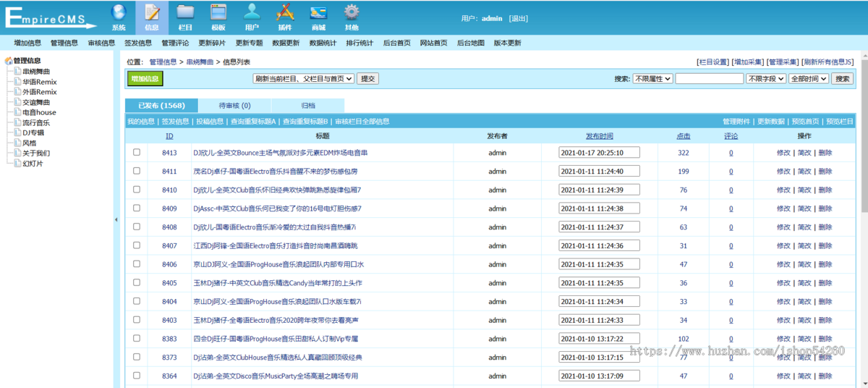The image size is (868, 388).
Task: Open 管理评论 in the menu bar
Action: tap(175, 43)
